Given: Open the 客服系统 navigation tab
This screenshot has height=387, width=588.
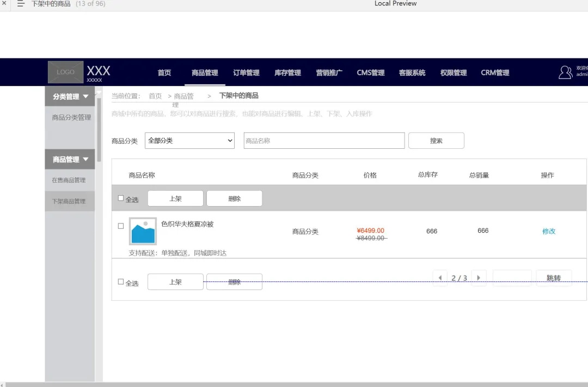Looking at the screenshot, I should (412, 73).
